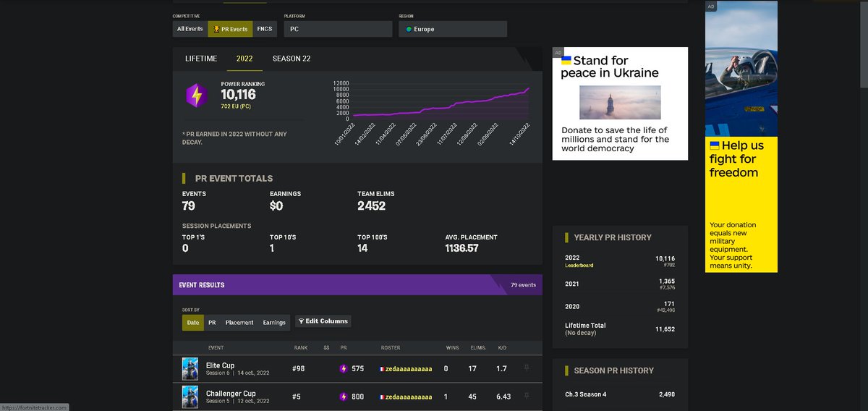This screenshot has width=868, height=411.
Task: Click the RANK column header
Action: (301, 348)
